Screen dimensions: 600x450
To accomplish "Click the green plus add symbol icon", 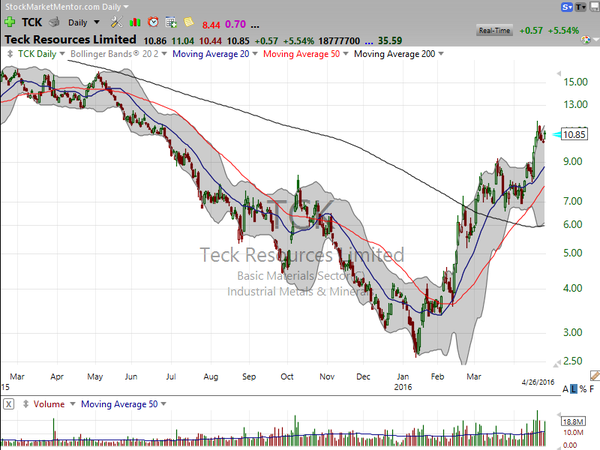I will pos(9,22).
